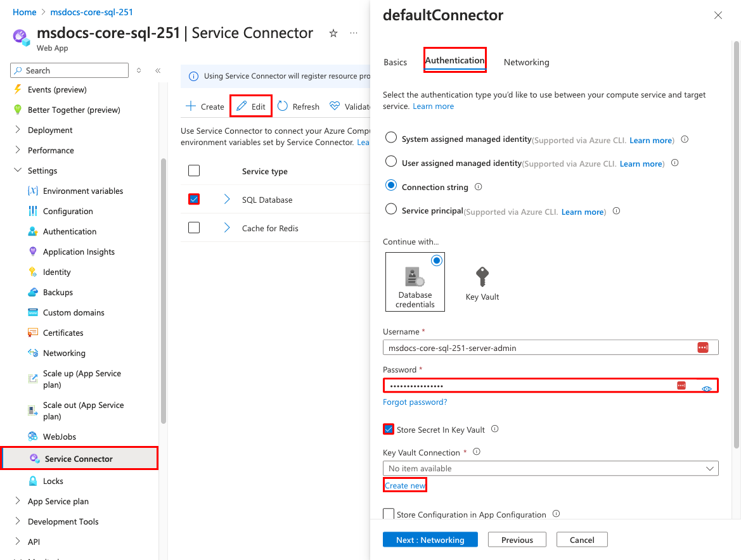Click the Create new link
The image size is (741, 560).
[405, 485]
